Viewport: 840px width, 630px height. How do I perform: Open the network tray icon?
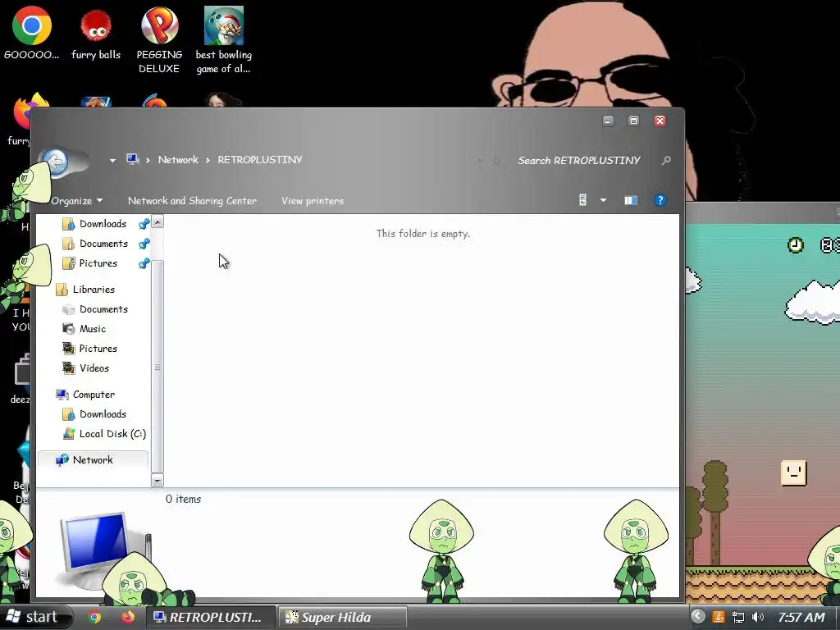coord(738,617)
